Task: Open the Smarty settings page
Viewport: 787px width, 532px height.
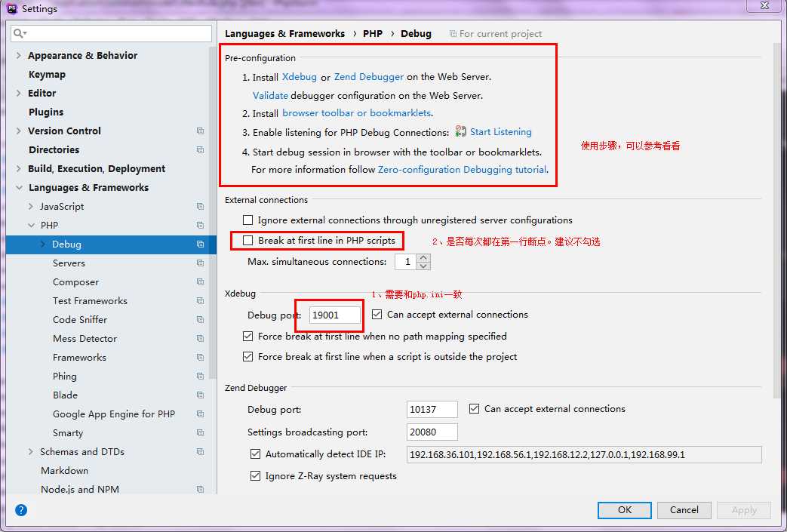Action: (x=68, y=432)
